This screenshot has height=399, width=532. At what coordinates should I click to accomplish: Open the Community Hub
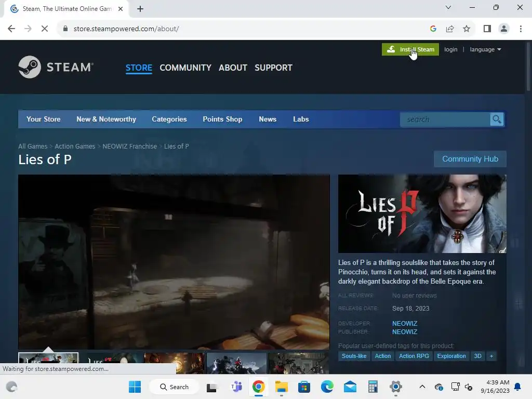tap(470, 159)
